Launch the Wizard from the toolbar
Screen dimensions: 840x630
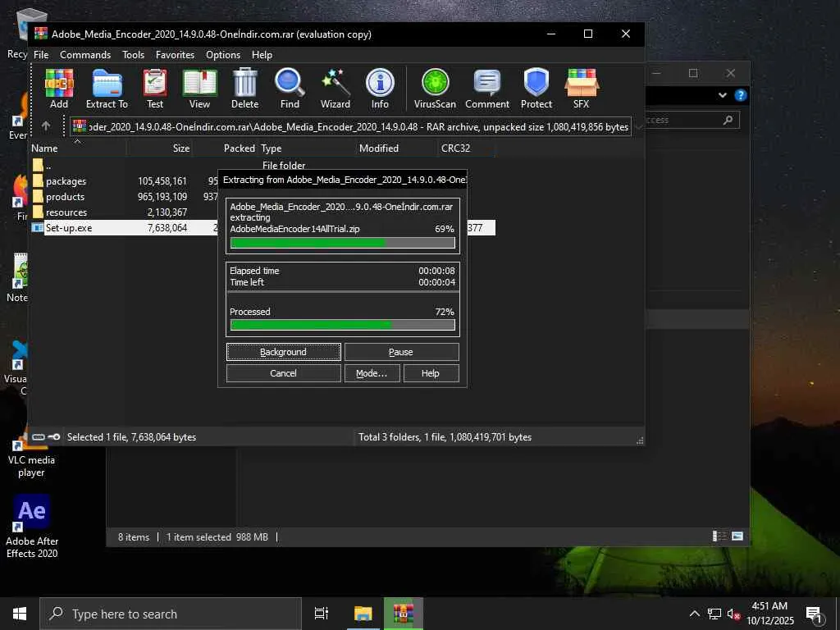tap(336, 89)
